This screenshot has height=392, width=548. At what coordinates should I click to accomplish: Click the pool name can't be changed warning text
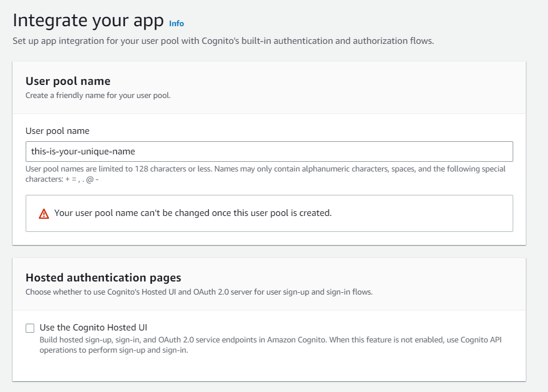coord(193,213)
